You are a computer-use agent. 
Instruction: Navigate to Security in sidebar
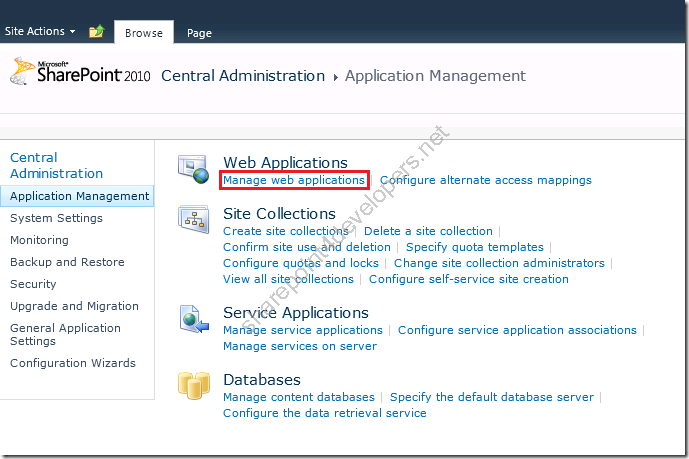(x=33, y=284)
